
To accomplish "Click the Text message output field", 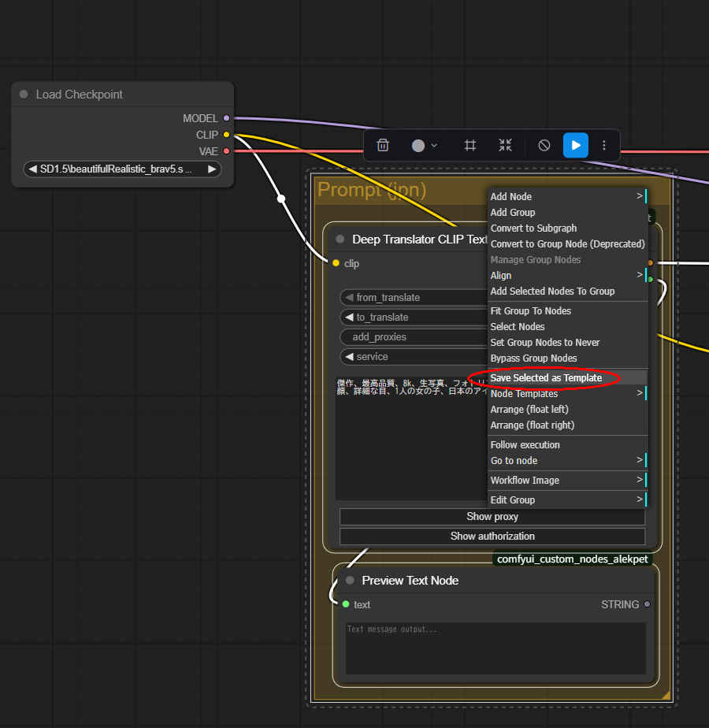I will (x=496, y=648).
